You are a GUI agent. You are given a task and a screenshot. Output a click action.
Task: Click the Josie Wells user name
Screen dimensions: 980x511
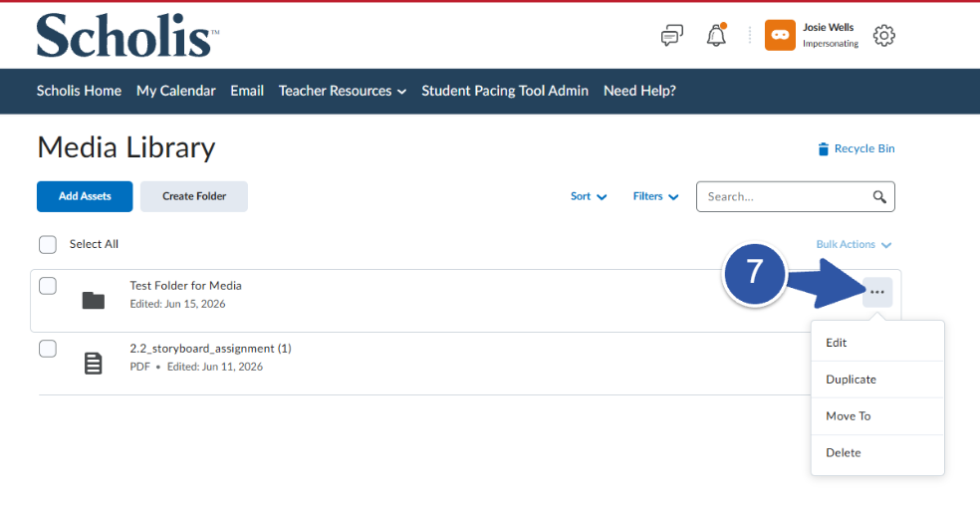[x=829, y=28]
